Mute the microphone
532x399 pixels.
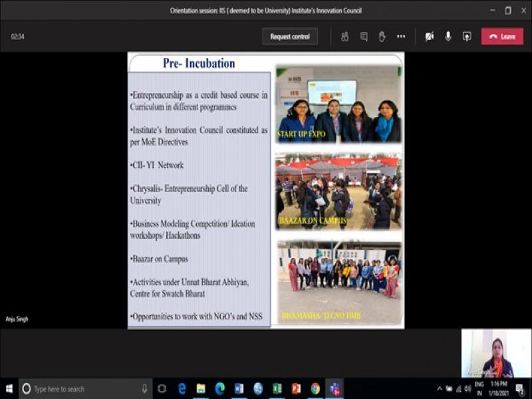448,37
